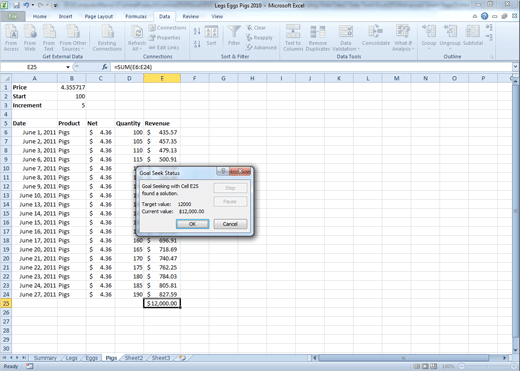Click the Connections button in ribbon
Viewport: 520px width, 371px height.
click(x=167, y=28)
